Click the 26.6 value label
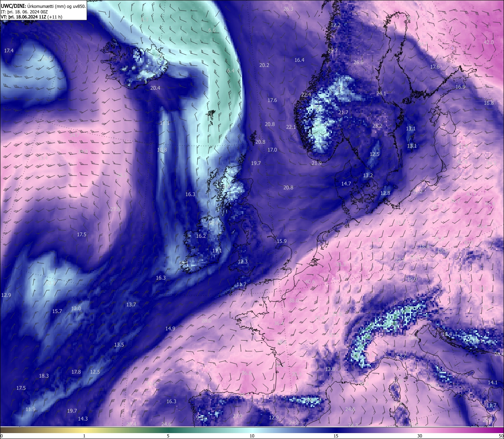Viewport: 504px width, 439px height. [358, 63]
